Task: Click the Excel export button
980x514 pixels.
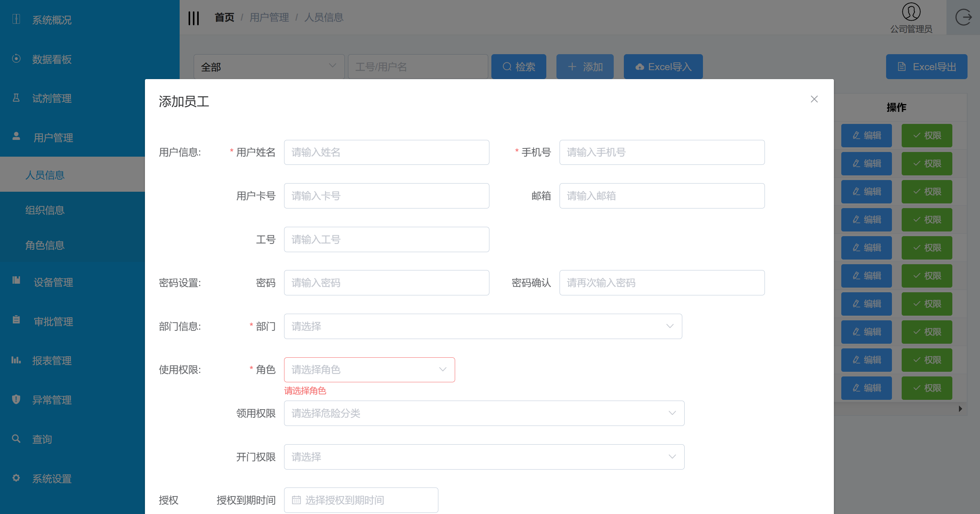Action: pos(926,67)
